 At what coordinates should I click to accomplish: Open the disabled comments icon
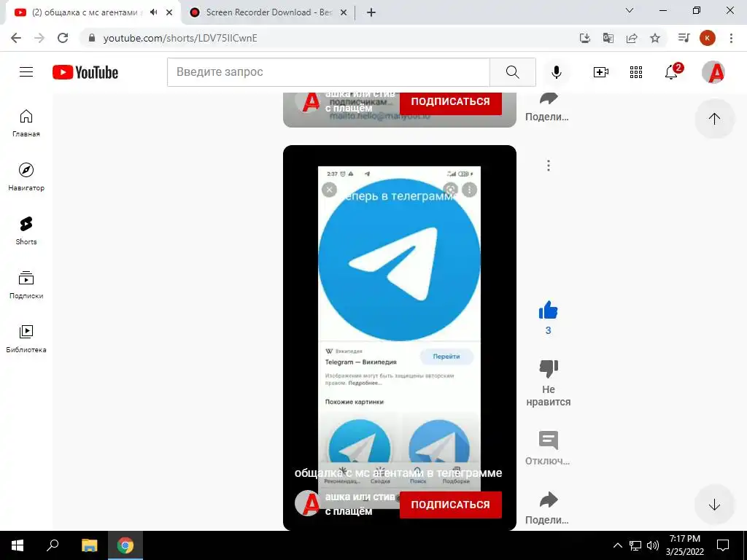[x=549, y=440]
